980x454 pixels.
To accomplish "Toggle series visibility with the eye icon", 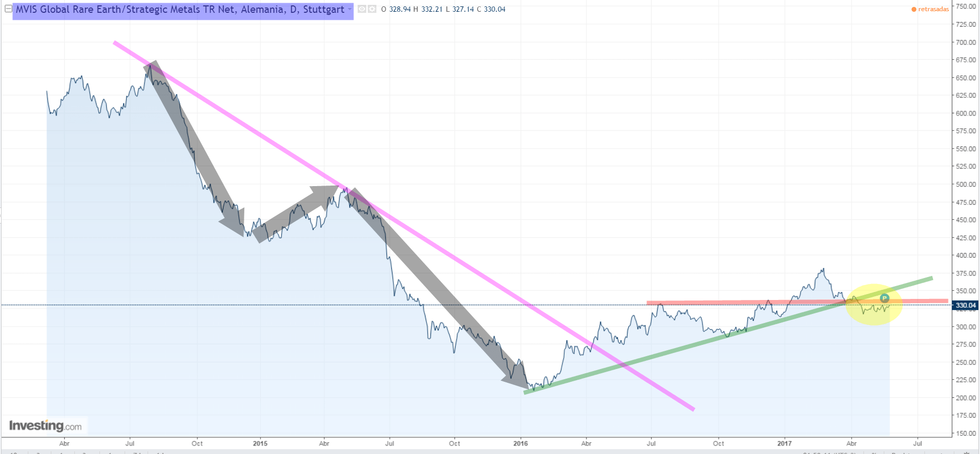I will [362, 9].
